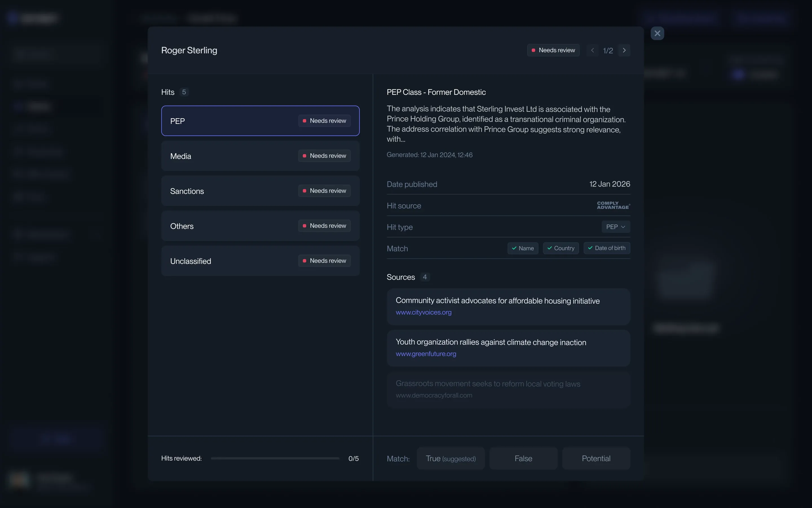Screen dimensions: 812x508
Task: Open the Grassroots movement voting laws source
Action: pyautogui.click(x=508, y=390)
